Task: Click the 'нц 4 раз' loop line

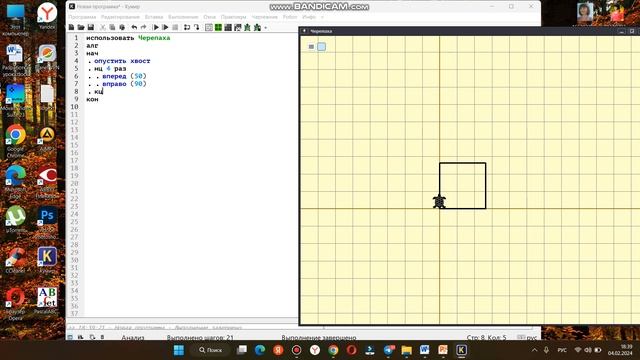Action: (110, 69)
